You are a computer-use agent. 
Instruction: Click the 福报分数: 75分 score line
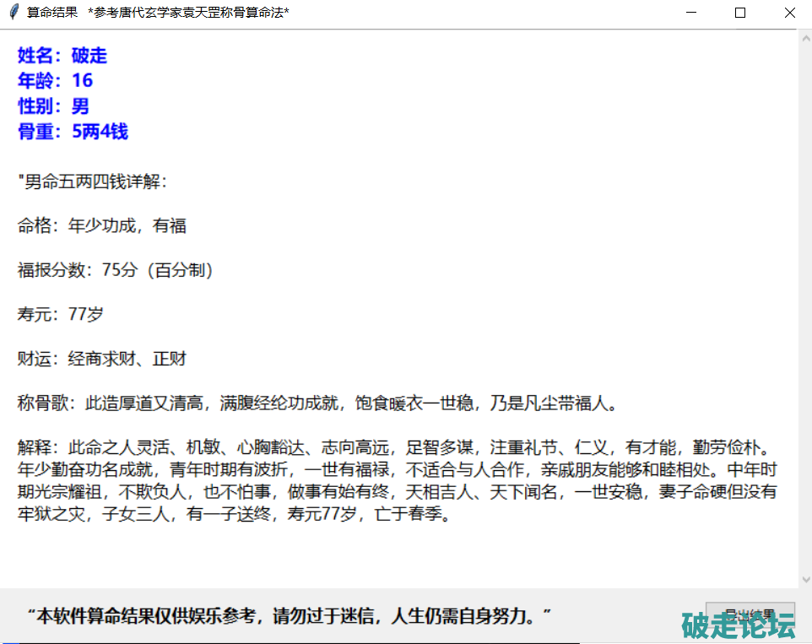(x=115, y=270)
